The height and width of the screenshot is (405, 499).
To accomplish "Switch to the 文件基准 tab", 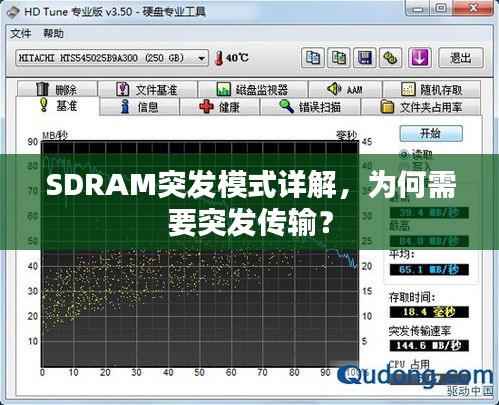I will tap(148, 89).
